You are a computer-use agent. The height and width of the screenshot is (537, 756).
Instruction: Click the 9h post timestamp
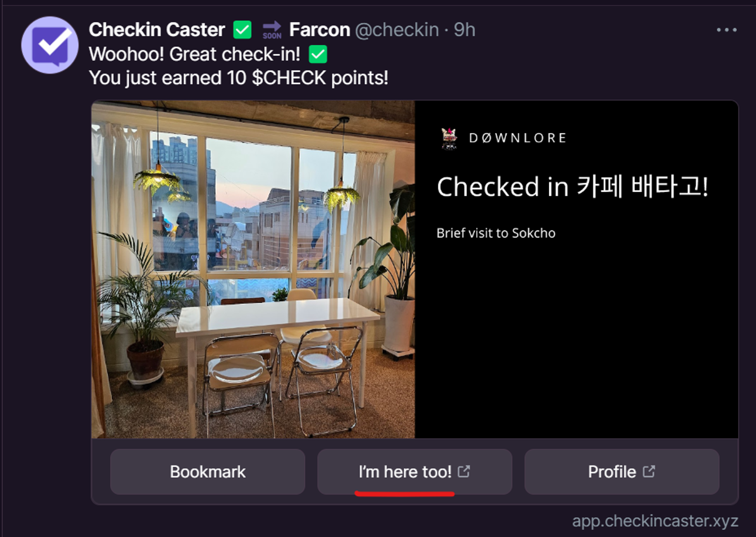tap(464, 29)
